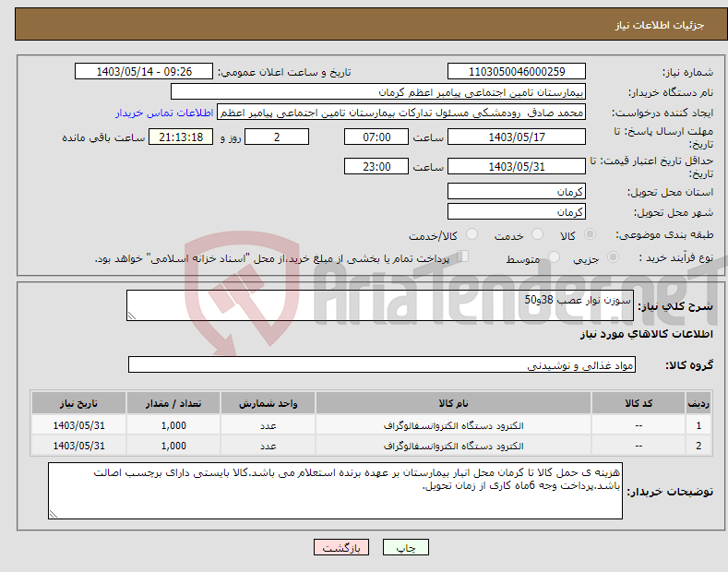
Task: Click the resize handle of description textarea
Action: 132,316
